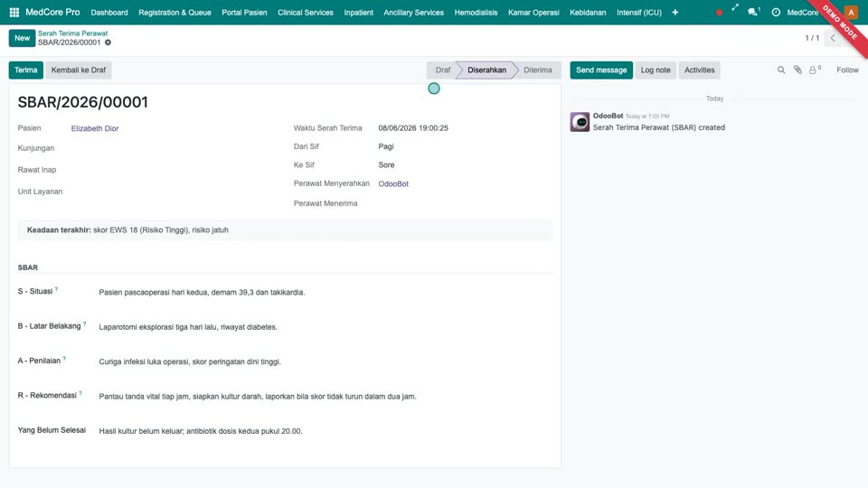Viewport: 868px width, 488px height.
Task: Click Follow in the chatter
Action: click(847, 70)
